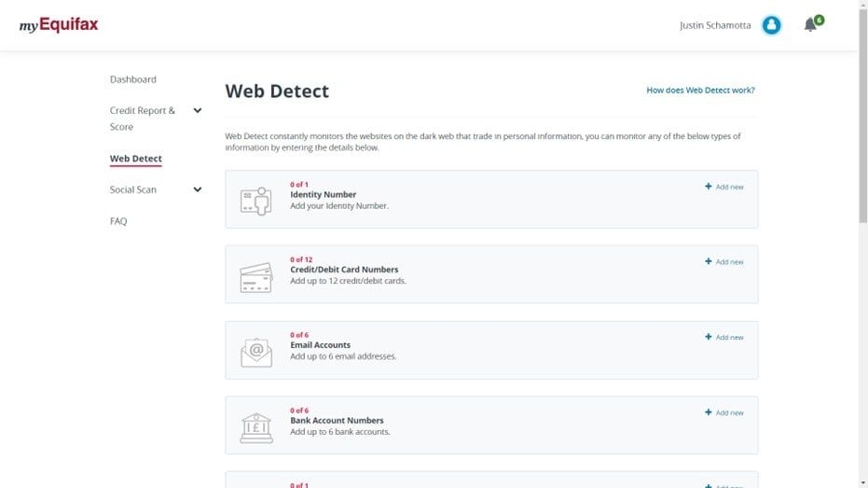Click the green notification count badge
Screen dimensions: 868x488
[820, 20]
